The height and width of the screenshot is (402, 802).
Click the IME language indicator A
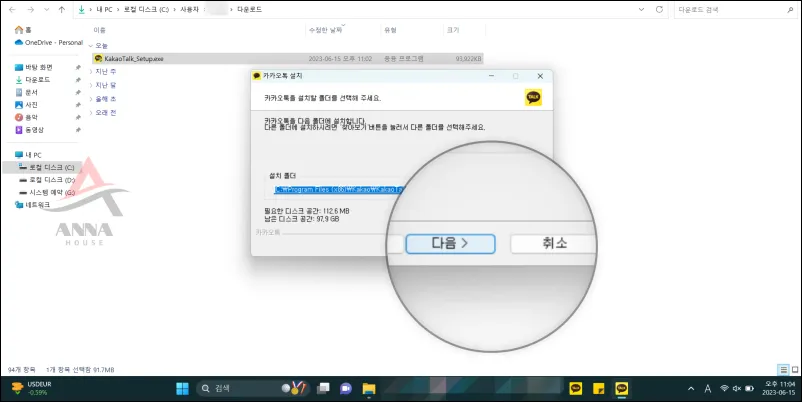point(707,389)
